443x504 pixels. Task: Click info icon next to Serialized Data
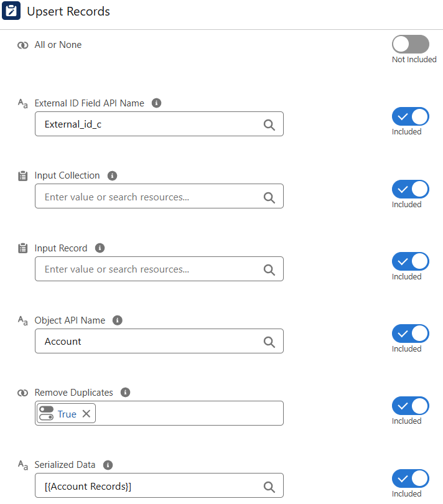click(x=108, y=465)
